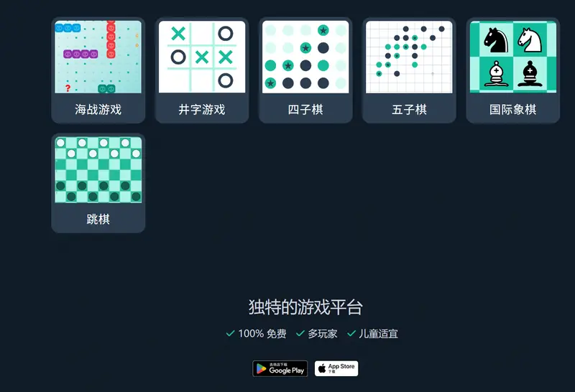Open the 井字游戏 tic-tac-toe board image
The height and width of the screenshot is (392, 575).
(202, 57)
